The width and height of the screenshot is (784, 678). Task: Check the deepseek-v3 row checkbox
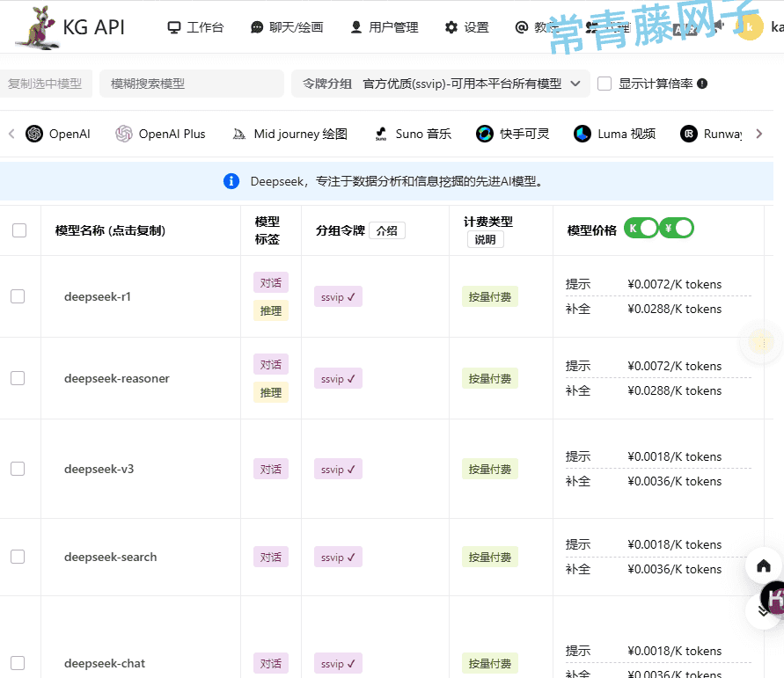pos(18,469)
